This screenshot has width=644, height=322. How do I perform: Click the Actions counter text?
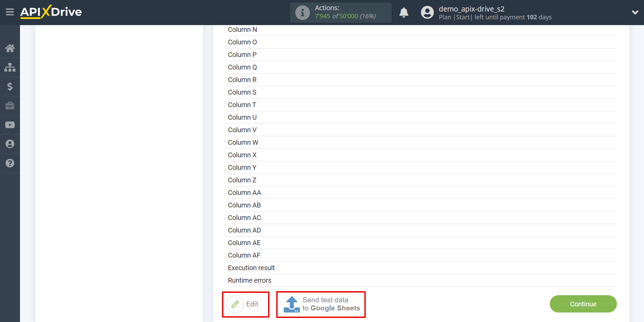[345, 12]
